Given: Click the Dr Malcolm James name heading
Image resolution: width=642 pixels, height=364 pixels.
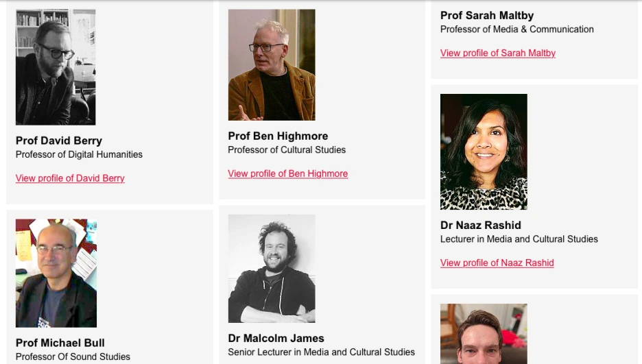Looking at the screenshot, I should point(276,338).
